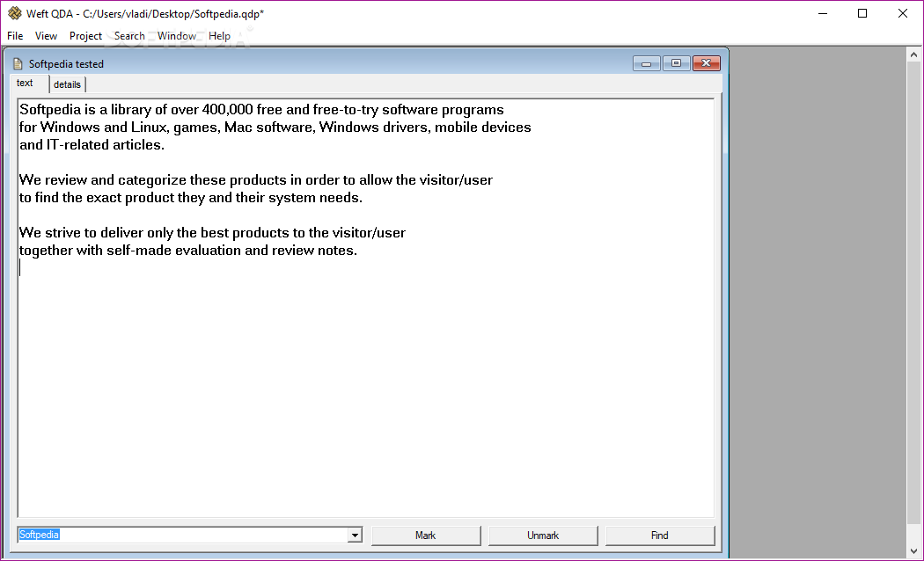Click the Mark button
924x561 pixels.
coord(425,535)
